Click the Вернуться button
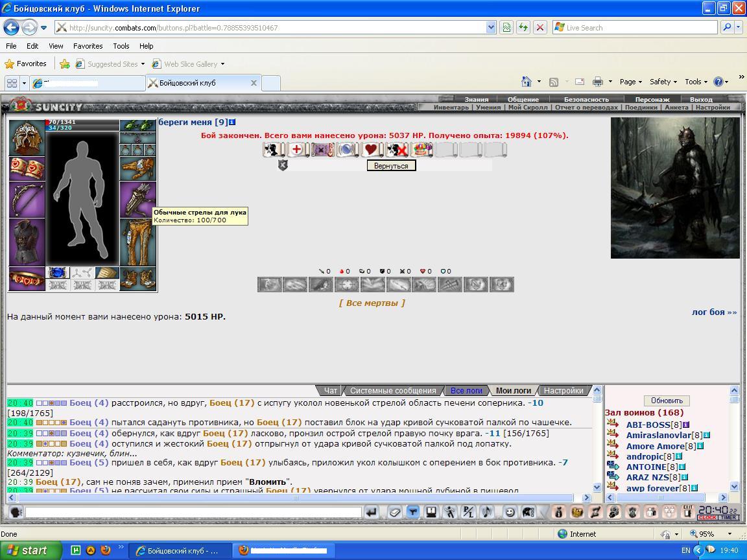747x560 pixels. pos(391,166)
